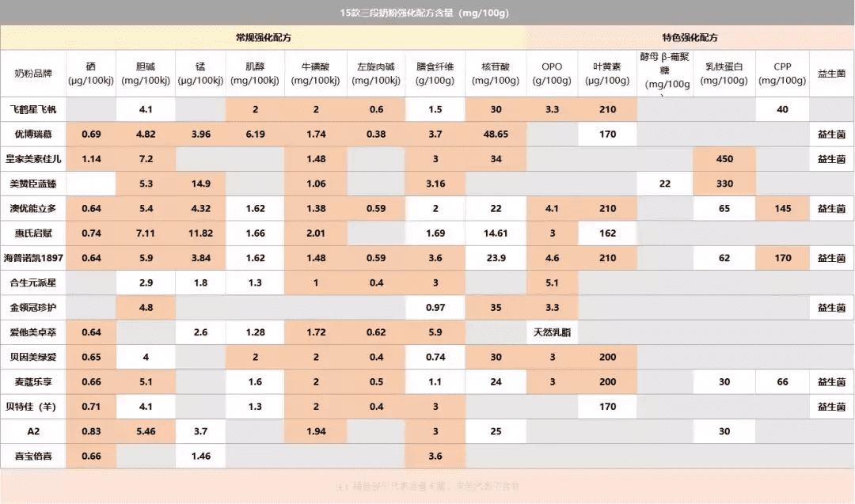Click the 22 酵母β-葡聚糖 value
This screenshot has width=855, height=504.
pos(665,184)
